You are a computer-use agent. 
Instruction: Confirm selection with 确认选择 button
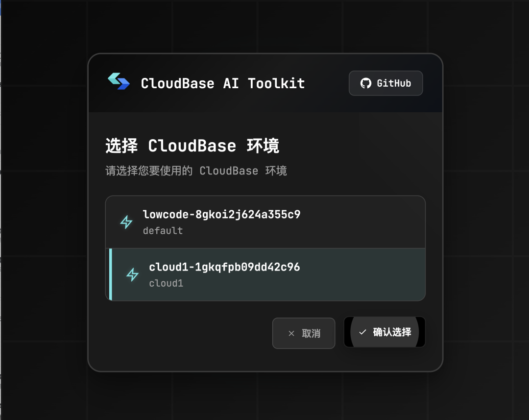click(385, 332)
